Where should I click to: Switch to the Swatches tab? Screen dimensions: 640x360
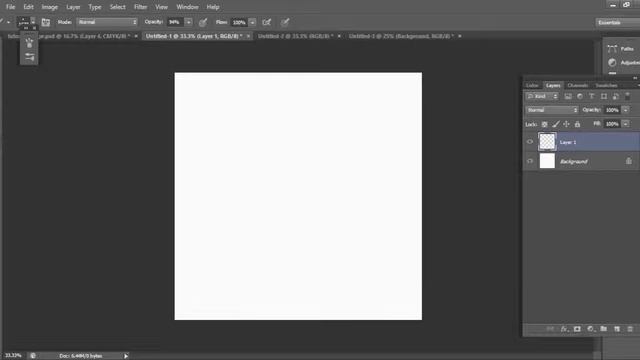606,85
